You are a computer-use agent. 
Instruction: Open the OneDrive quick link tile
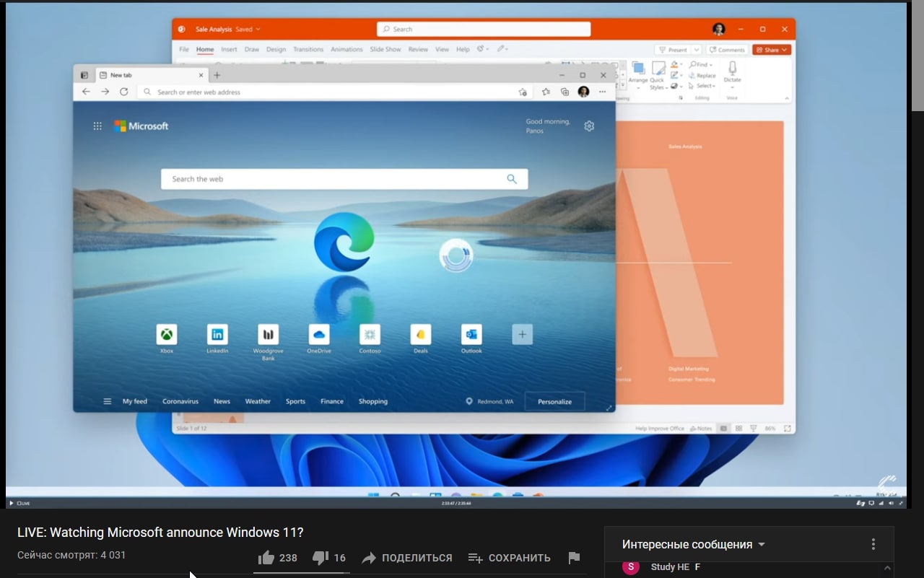[319, 334]
